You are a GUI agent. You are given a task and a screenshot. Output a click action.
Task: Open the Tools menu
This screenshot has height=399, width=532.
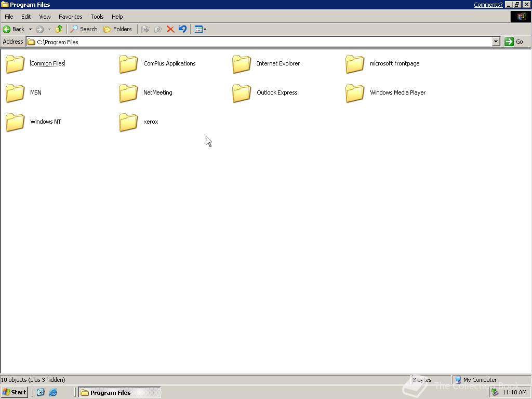click(97, 17)
